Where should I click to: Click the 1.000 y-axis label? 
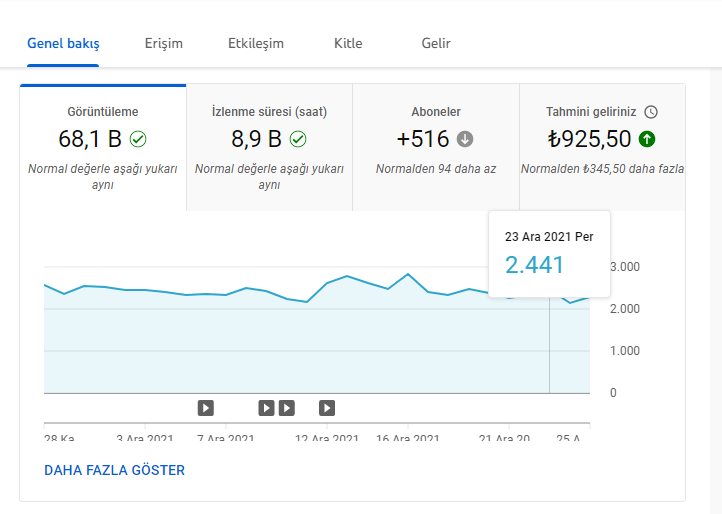pyautogui.click(x=625, y=351)
